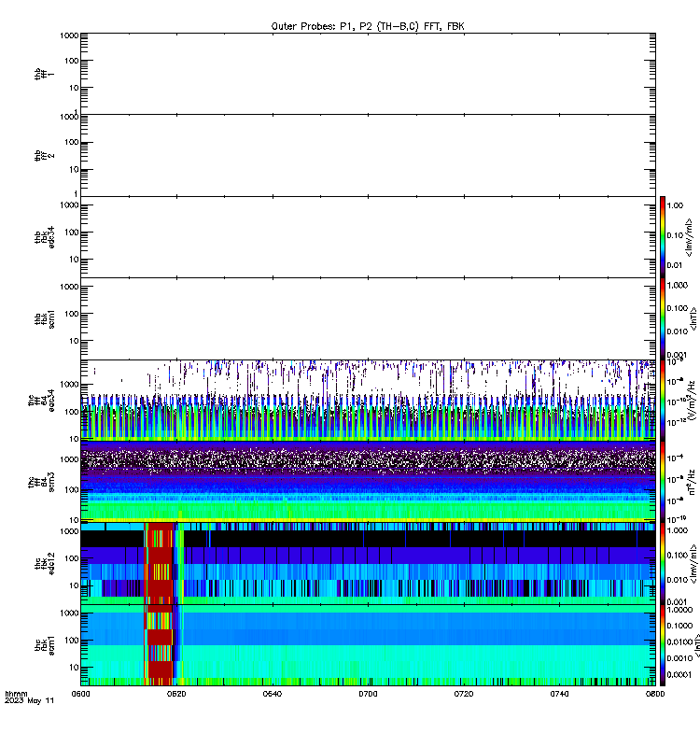Viewport: 700px width, 747px height.
Task: Click the plot title 'Outer Probes: P1, P2 (TH-B,C) FFT, FBK'
Action: tap(368, 26)
